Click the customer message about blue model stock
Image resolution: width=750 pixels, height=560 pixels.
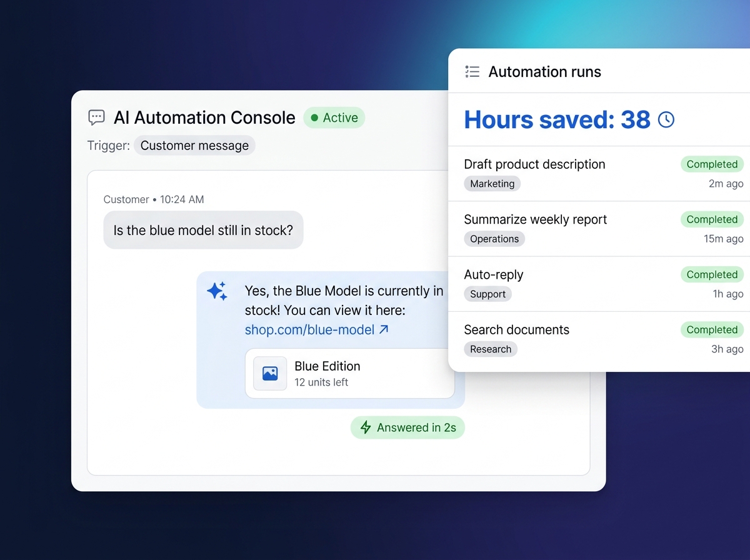click(203, 230)
